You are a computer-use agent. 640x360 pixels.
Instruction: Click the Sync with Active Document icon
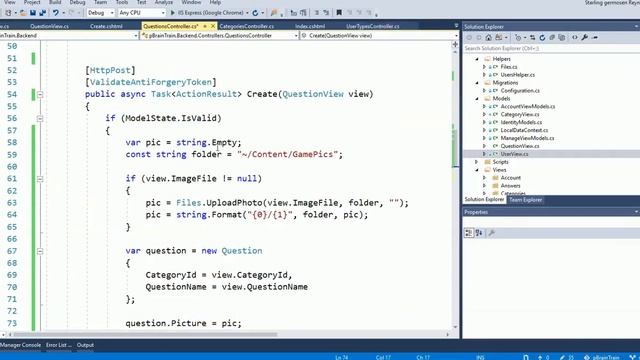click(x=532, y=38)
